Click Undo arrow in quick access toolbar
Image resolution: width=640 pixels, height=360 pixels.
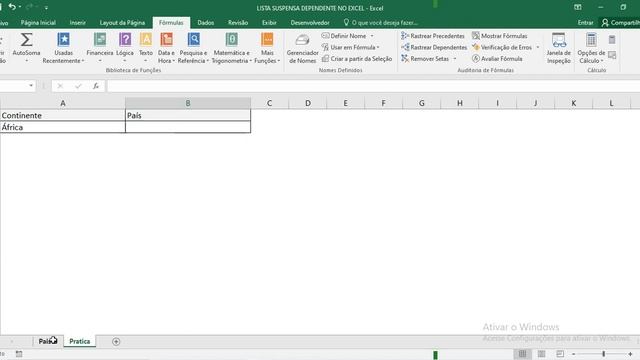tap(12, 7)
